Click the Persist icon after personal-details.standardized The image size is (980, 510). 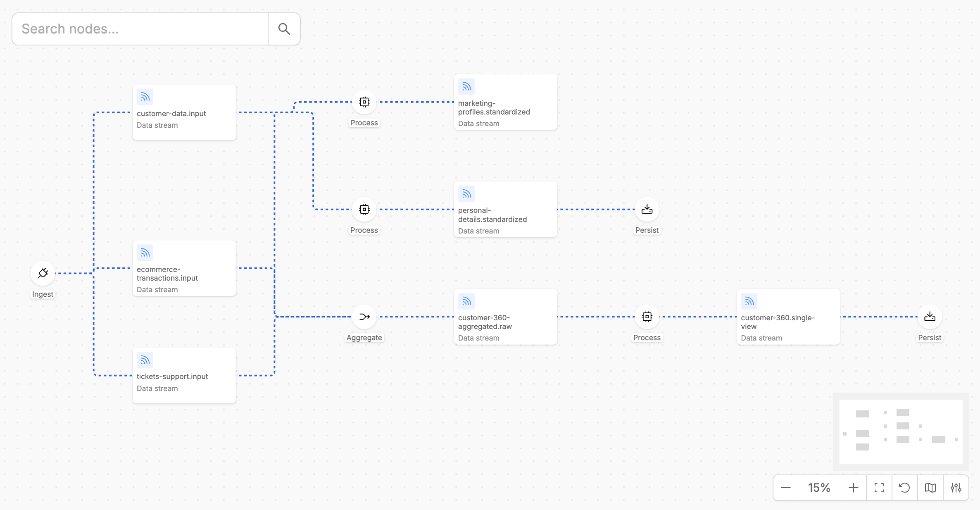coord(647,209)
